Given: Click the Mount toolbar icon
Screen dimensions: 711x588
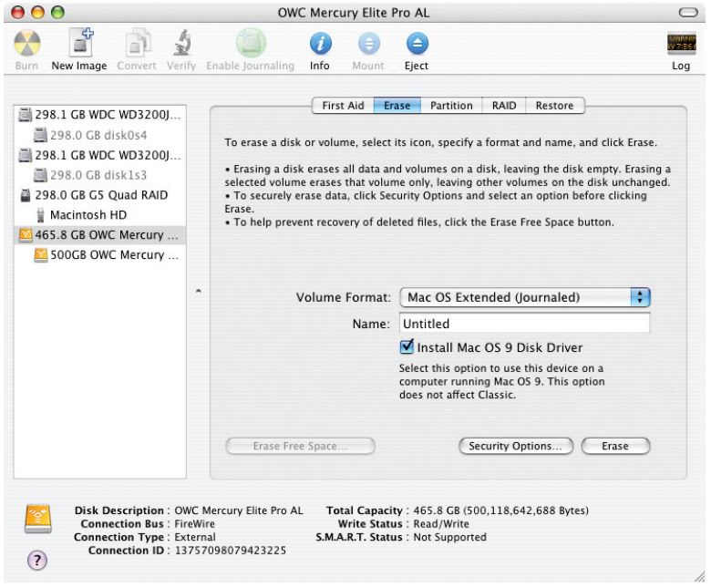Looking at the screenshot, I should click(x=368, y=44).
